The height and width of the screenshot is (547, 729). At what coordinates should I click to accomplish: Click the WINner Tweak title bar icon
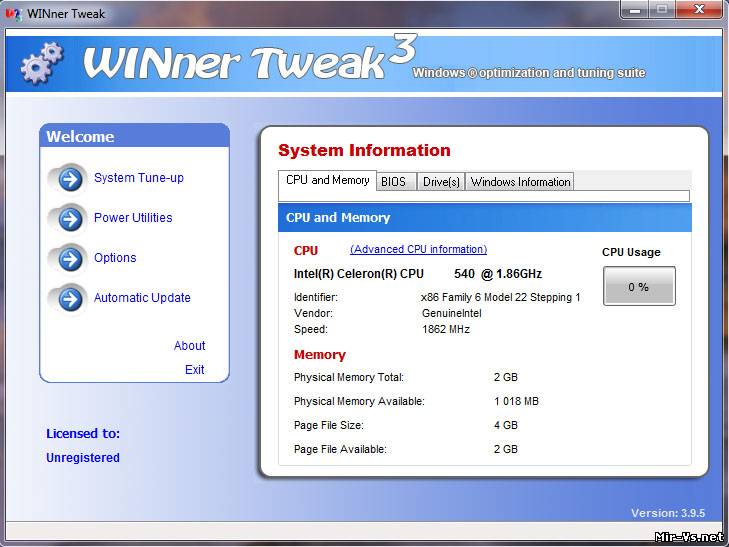(x=13, y=13)
